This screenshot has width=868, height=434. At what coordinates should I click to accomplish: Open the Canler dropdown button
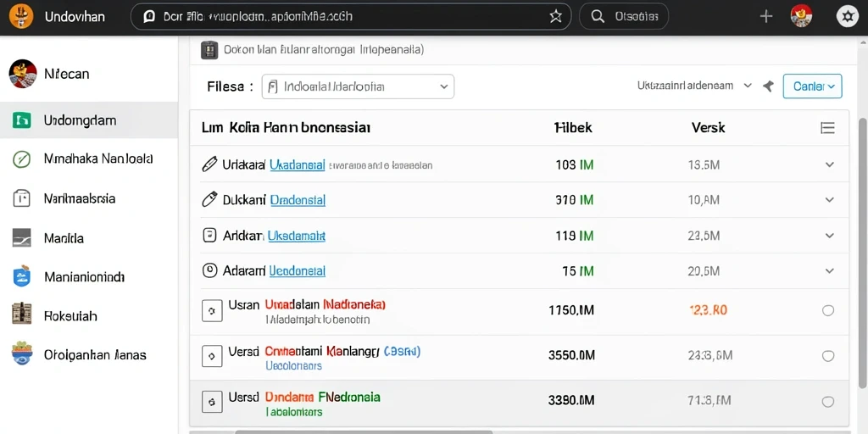pyautogui.click(x=813, y=86)
